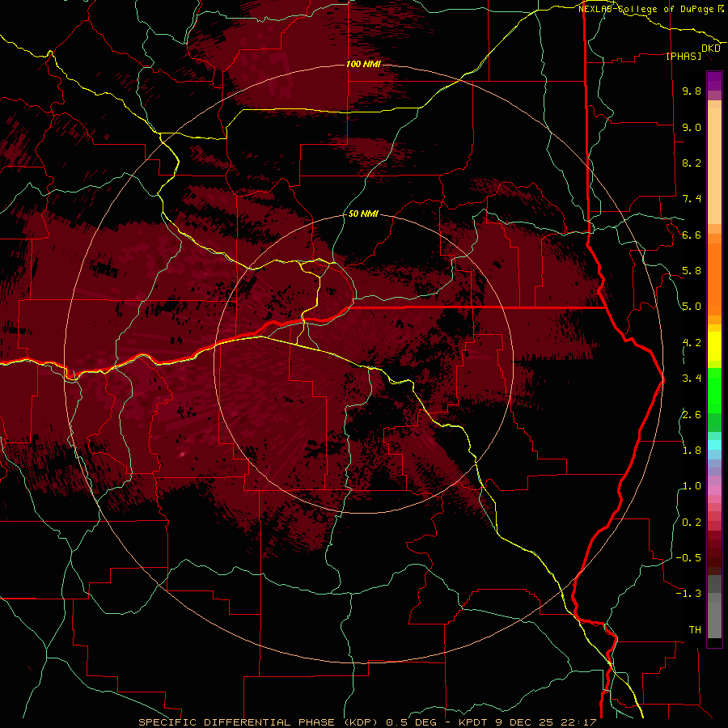The width and height of the screenshot is (728, 728).
Task: Click the 6.6 value on the color scale
Action: click(692, 235)
